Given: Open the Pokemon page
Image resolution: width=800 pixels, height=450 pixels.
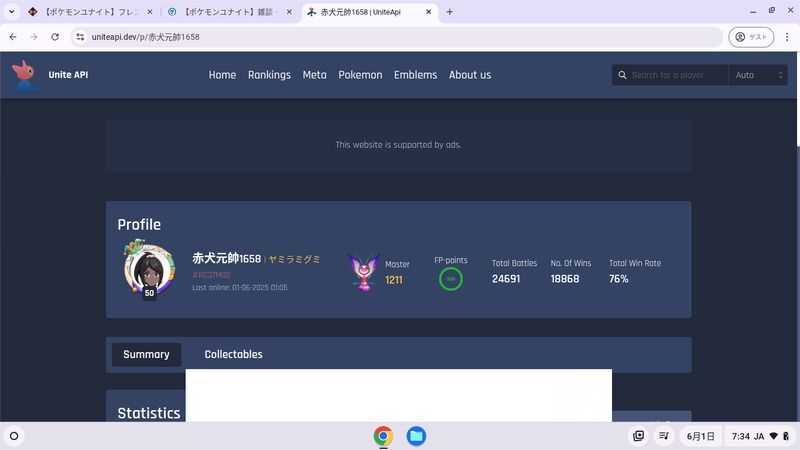Looking at the screenshot, I should pos(360,75).
